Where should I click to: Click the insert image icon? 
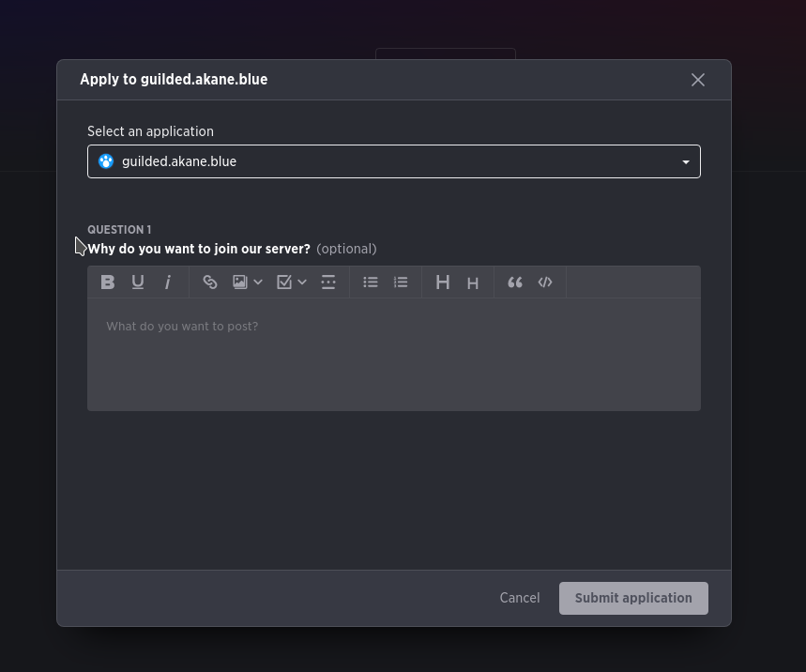tap(240, 283)
